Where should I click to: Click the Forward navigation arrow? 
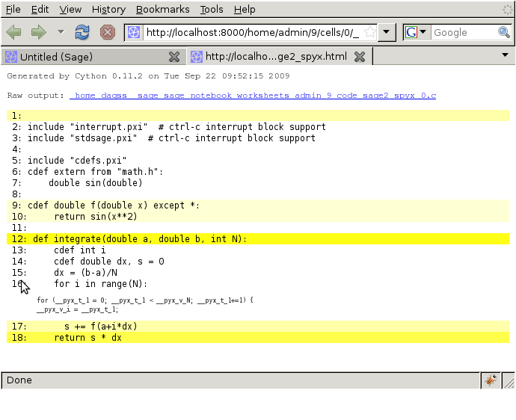(37, 32)
